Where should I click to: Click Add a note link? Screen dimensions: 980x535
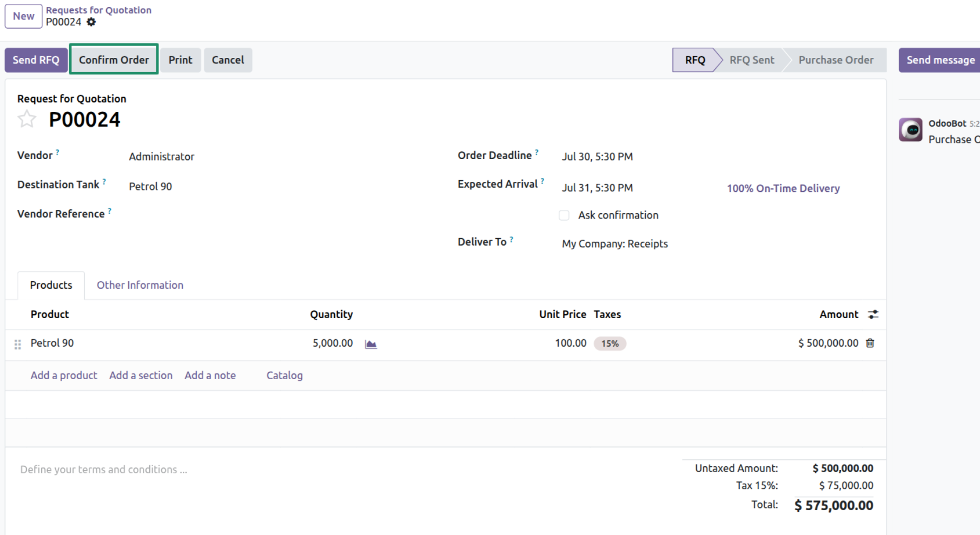[210, 375]
